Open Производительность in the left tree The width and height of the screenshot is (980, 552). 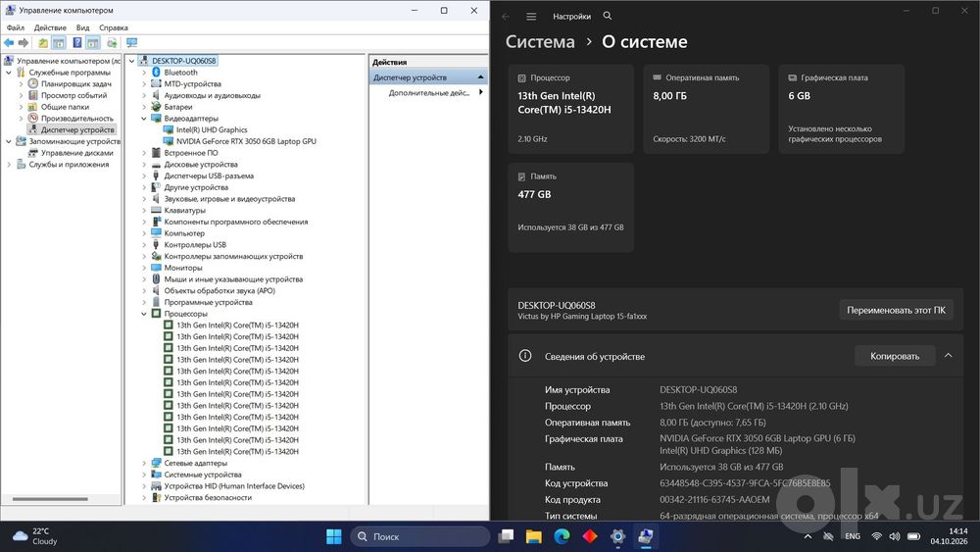click(x=76, y=119)
